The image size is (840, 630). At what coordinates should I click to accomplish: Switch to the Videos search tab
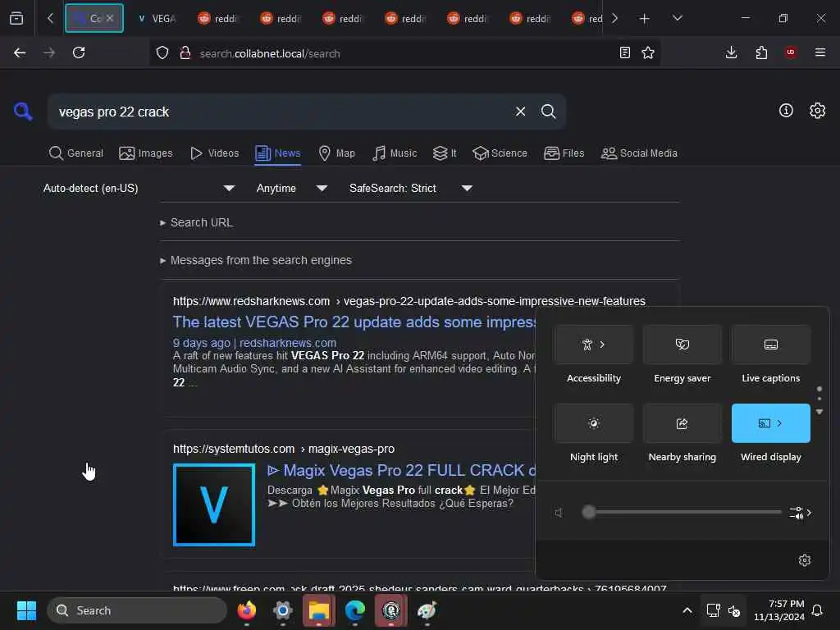coord(215,153)
